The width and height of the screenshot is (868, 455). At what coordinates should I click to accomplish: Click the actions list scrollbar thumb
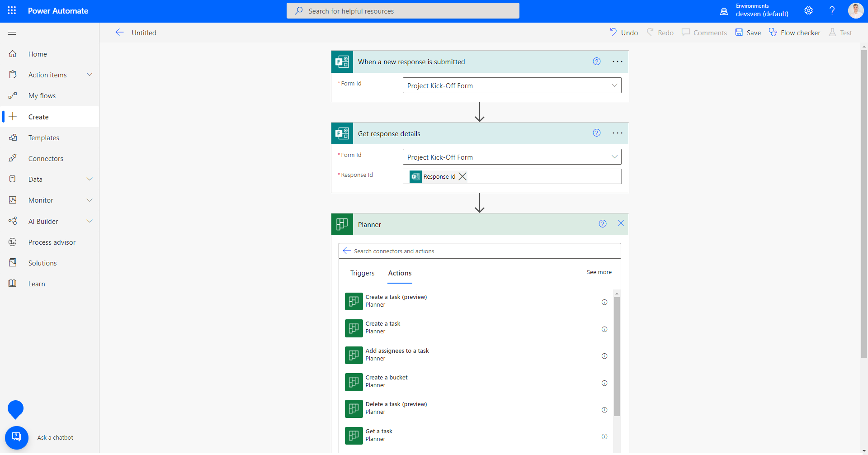617,356
